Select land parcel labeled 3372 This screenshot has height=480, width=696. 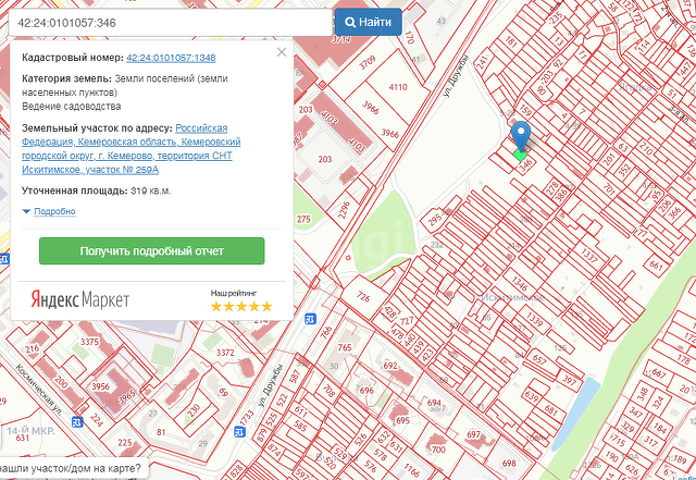tap(225, 353)
